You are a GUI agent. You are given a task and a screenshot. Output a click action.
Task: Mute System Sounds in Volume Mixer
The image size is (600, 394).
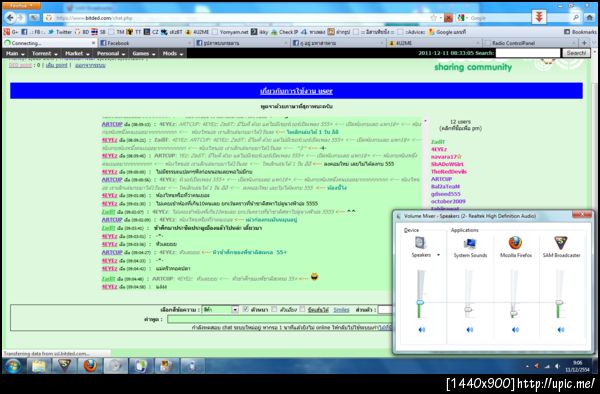click(470, 329)
